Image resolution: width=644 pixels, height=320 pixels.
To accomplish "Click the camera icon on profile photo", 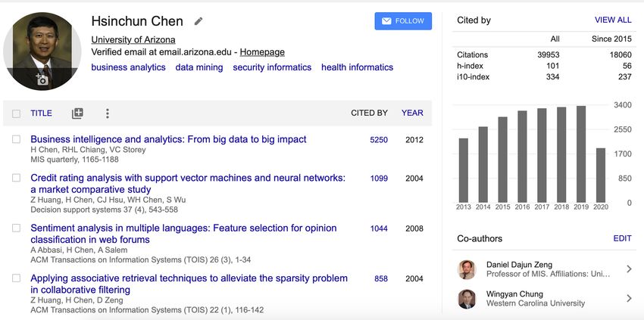I will 42,79.
